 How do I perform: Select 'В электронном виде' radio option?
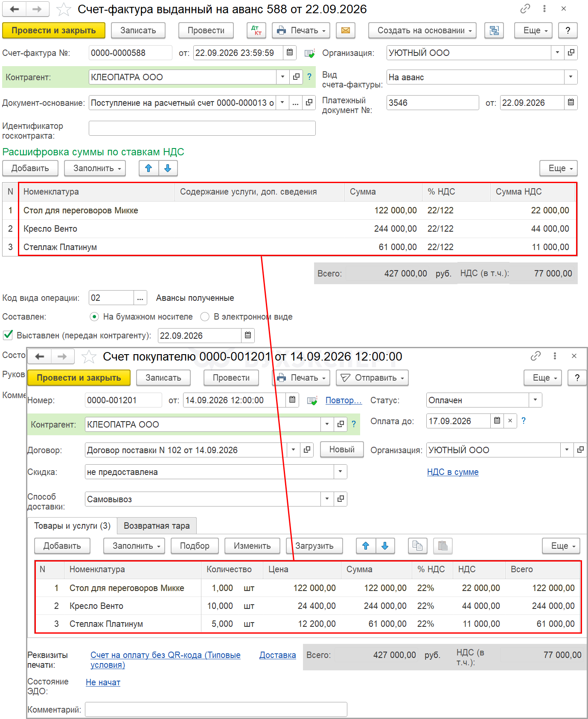205,317
